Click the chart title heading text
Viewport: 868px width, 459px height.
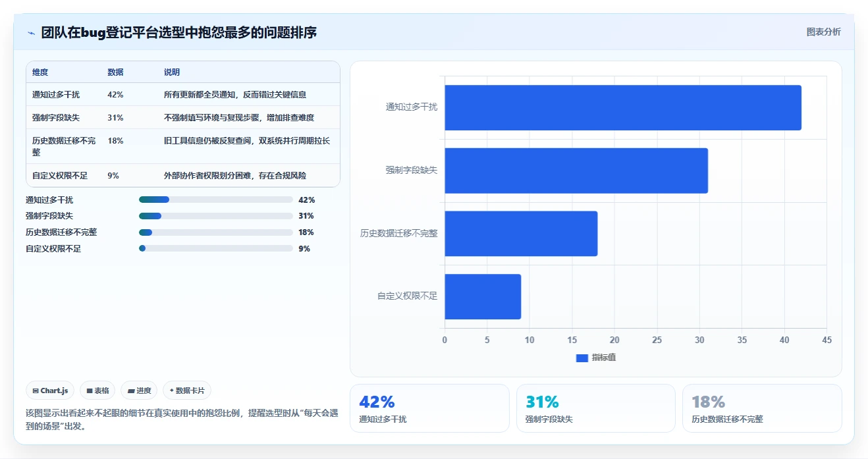tap(179, 32)
